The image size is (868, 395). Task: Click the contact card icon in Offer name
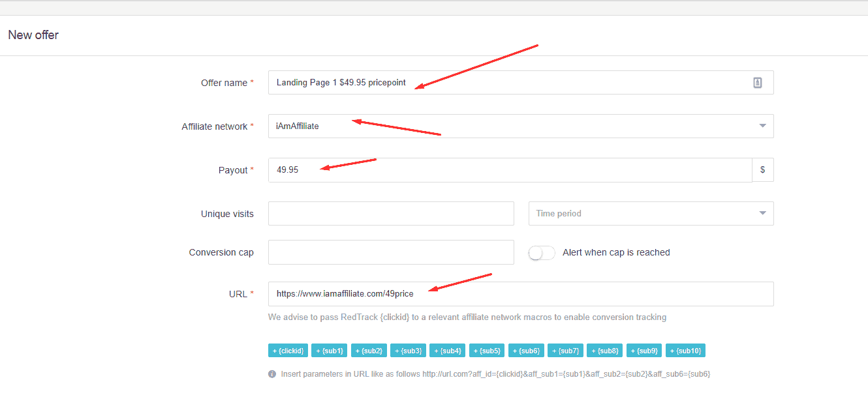[x=757, y=83]
